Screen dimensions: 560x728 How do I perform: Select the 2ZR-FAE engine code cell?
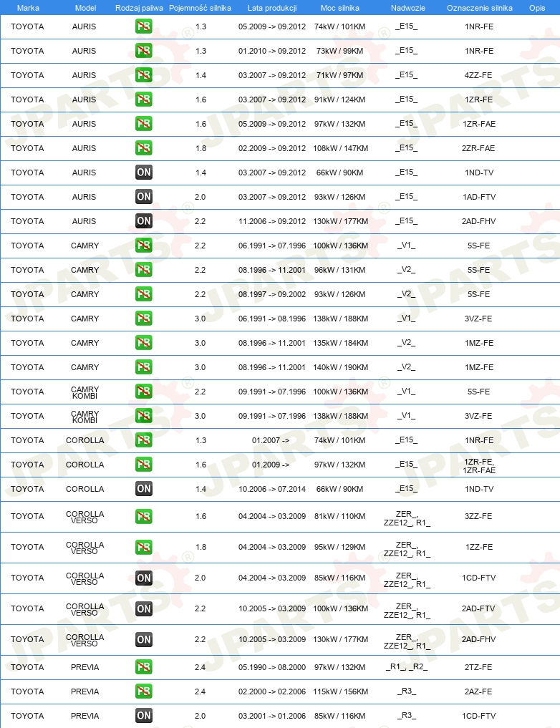(478, 148)
